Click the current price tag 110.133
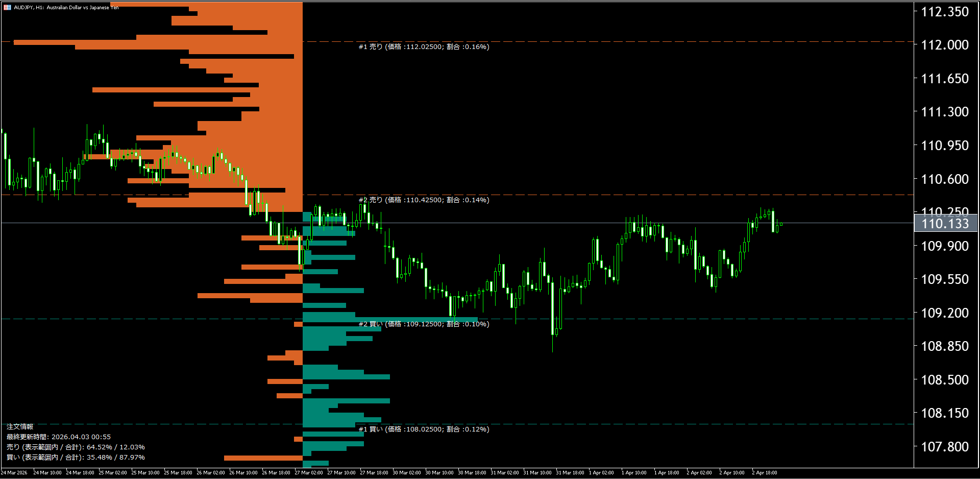The image size is (980, 479). (x=945, y=223)
